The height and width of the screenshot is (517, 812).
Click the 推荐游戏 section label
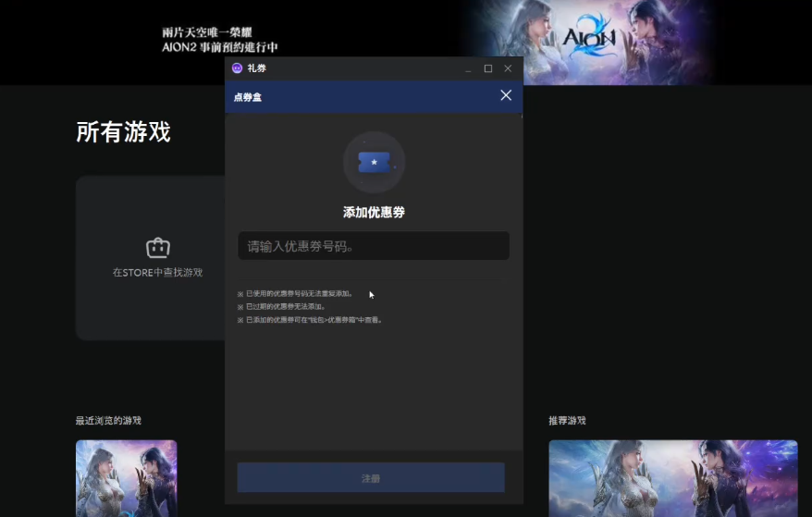coord(567,421)
